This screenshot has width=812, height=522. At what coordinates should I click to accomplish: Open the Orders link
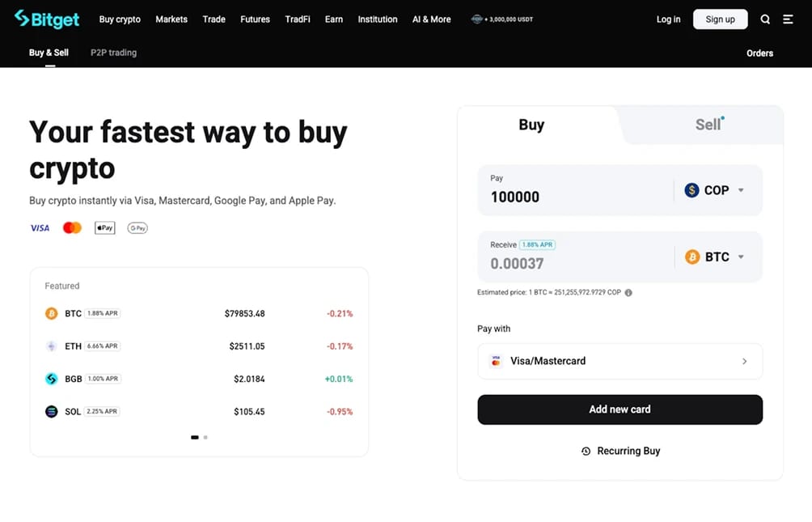pyautogui.click(x=759, y=53)
